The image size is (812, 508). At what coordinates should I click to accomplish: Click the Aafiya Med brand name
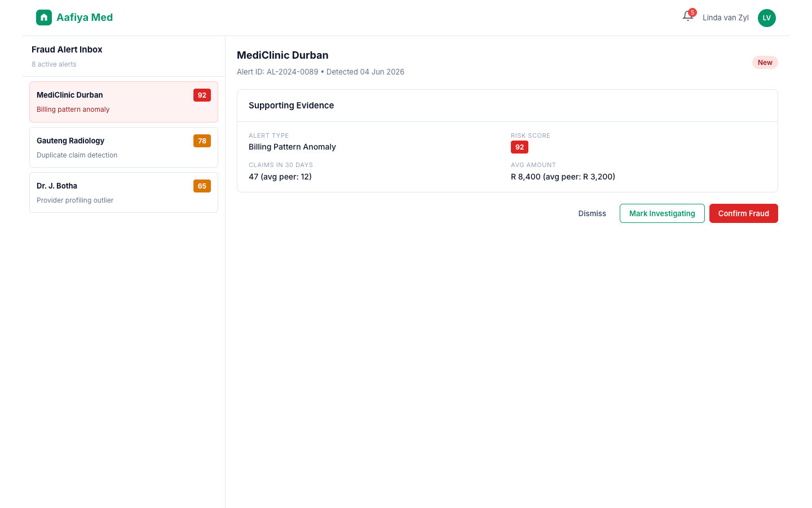tap(85, 17)
